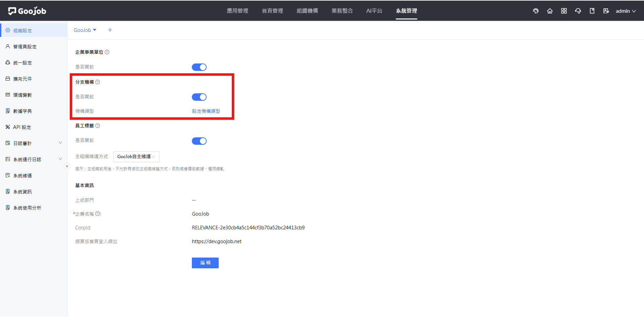Open 擴充元件 in sidebar
Image resolution: width=644 pixels, height=318 pixels.
(34, 79)
